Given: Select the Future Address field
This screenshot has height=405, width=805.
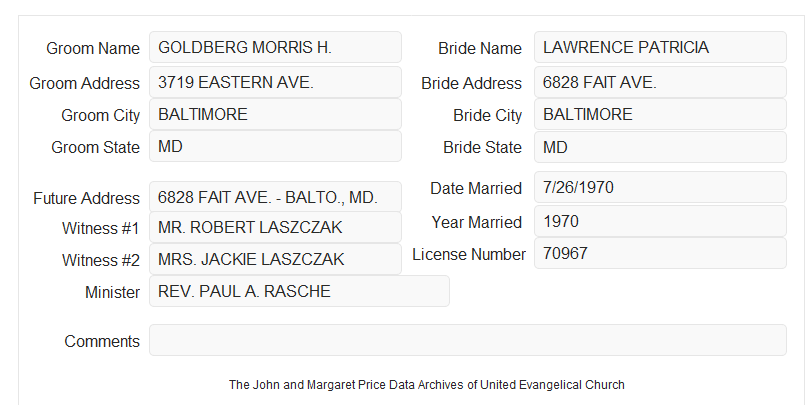Looking at the screenshot, I should tap(275, 197).
